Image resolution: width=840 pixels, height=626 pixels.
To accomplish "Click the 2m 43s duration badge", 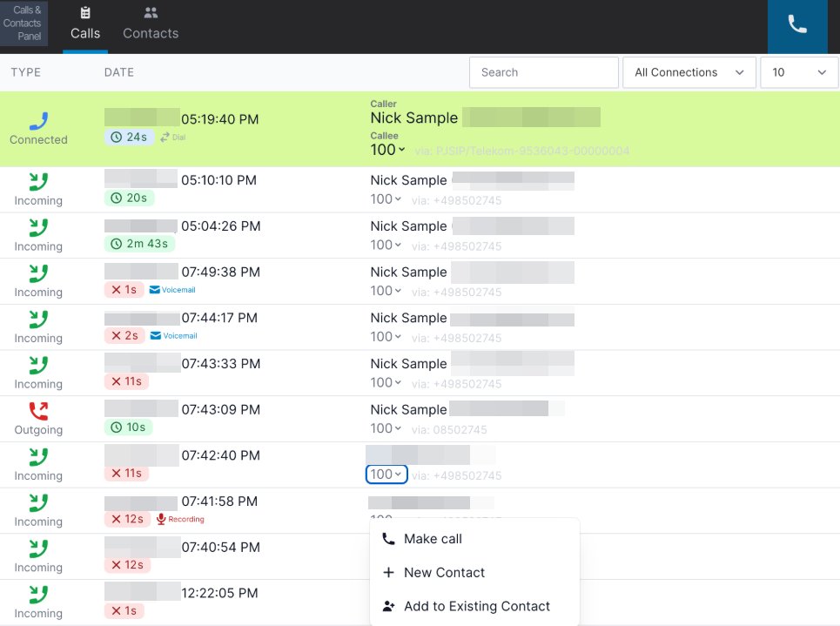I will (139, 244).
